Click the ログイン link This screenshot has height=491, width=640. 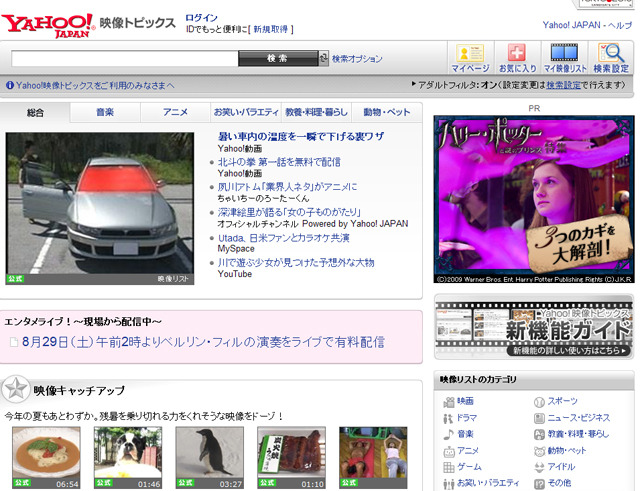tap(201, 18)
